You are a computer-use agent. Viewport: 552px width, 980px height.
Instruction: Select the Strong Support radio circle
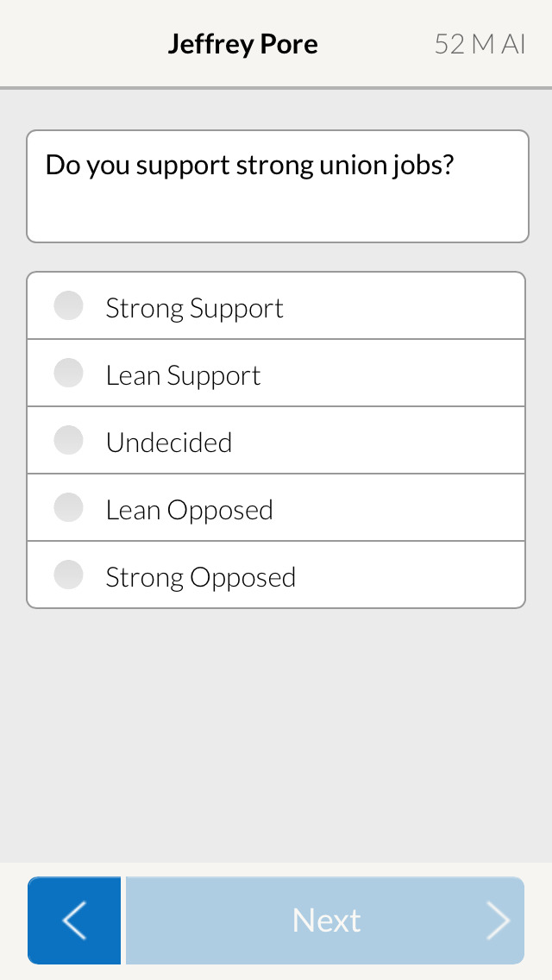click(68, 305)
